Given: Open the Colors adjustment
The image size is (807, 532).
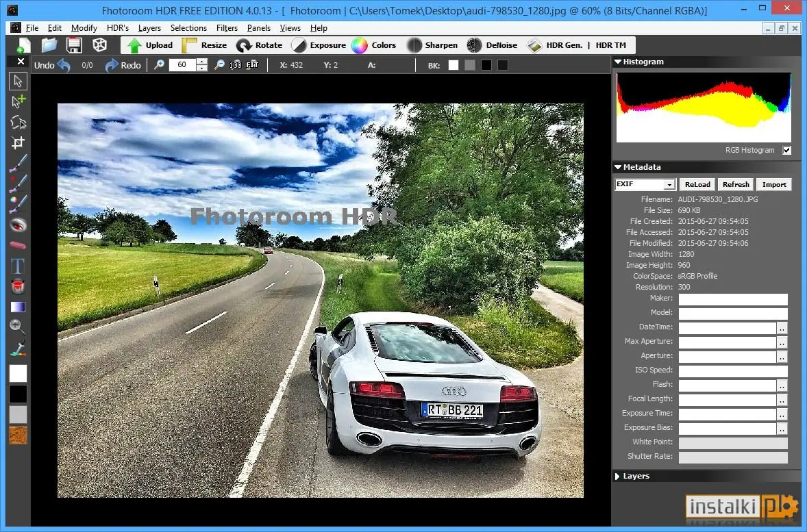Looking at the screenshot, I should tap(373, 45).
